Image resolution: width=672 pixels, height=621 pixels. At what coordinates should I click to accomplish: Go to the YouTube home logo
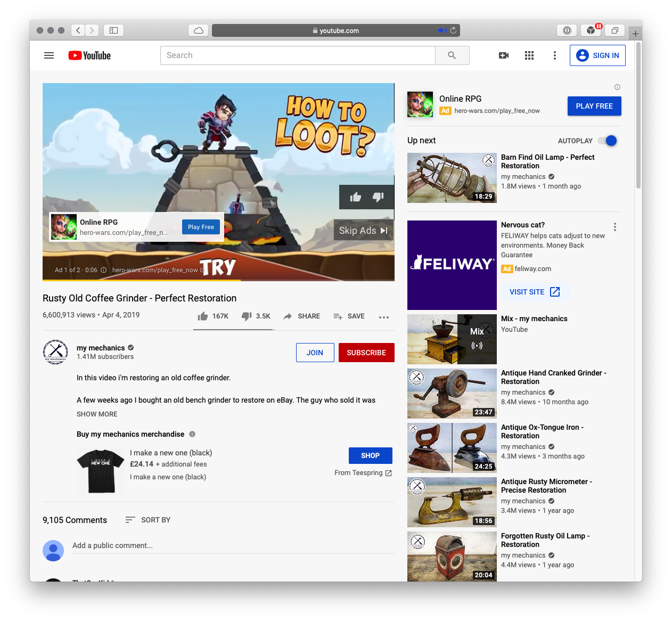pos(89,55)
